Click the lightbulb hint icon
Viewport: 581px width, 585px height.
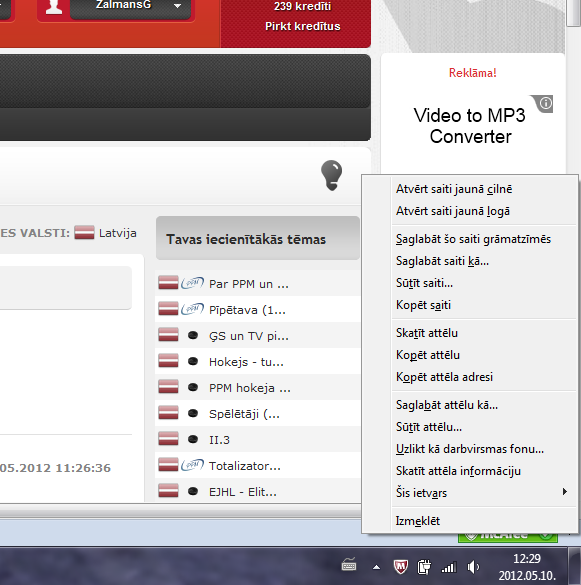[x=331, y=175]
